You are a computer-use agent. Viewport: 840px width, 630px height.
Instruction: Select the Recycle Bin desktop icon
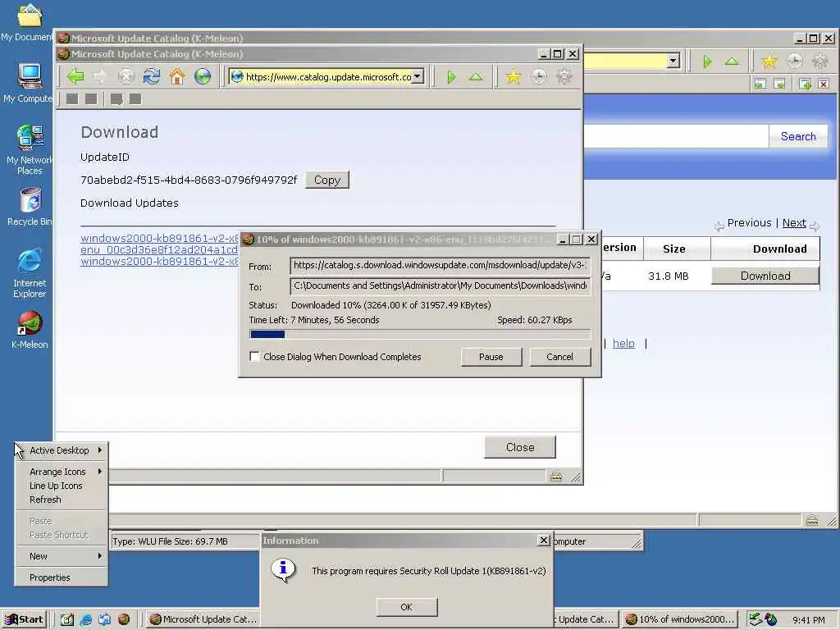pyautogui.click(x=30, y=206)
